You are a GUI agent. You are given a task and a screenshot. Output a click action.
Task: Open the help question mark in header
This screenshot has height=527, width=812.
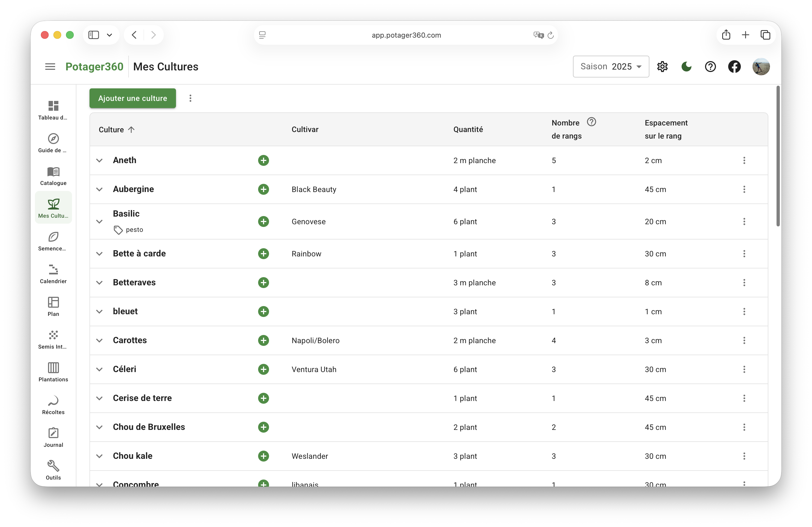point(710,67)
